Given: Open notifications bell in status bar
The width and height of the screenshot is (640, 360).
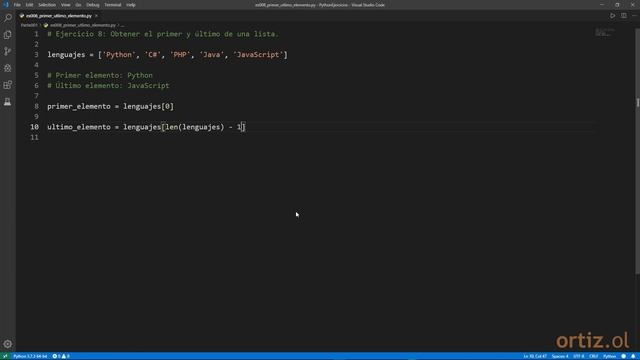Looking at the screenshot, I should coord(633,356).
